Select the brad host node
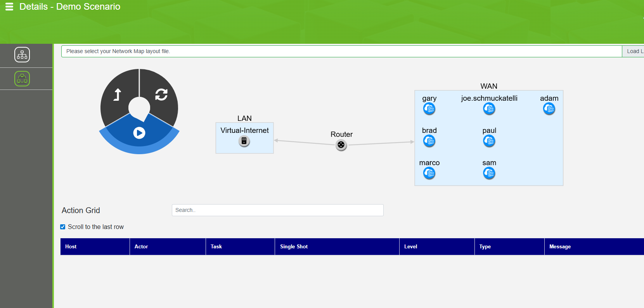The image size is (644, 308). click(429, 141)
